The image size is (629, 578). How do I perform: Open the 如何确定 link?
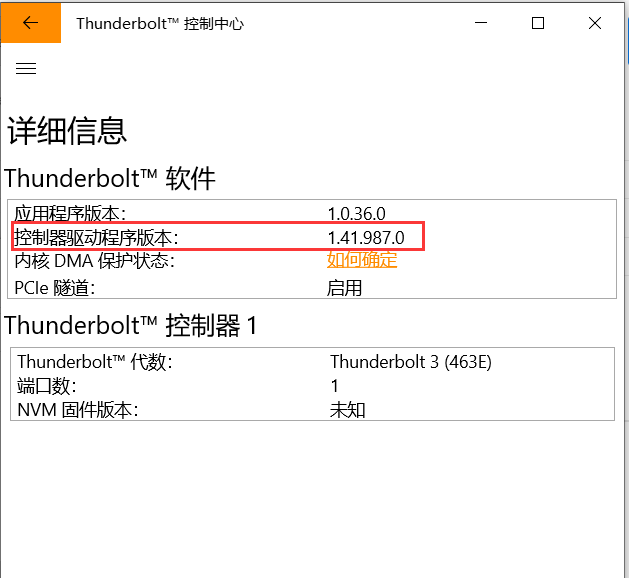tap(362, 260)
